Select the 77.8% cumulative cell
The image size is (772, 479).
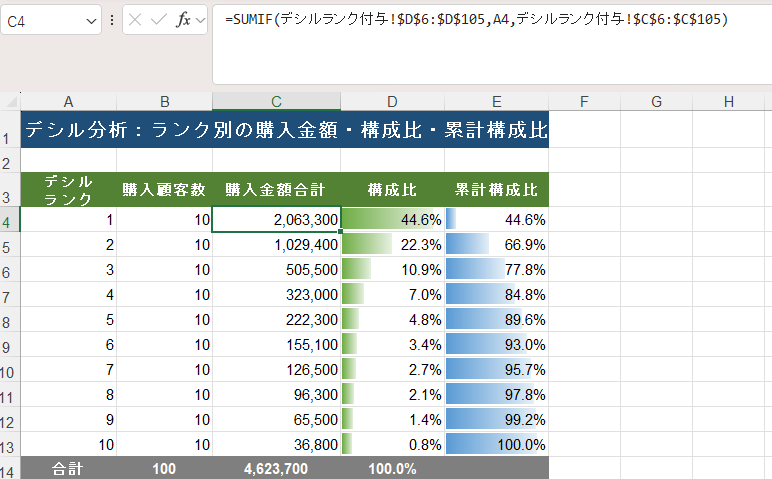point(496,270)
